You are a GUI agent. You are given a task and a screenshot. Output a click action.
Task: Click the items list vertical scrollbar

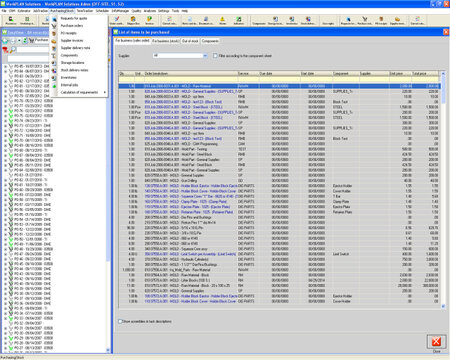tap(443, 190)
